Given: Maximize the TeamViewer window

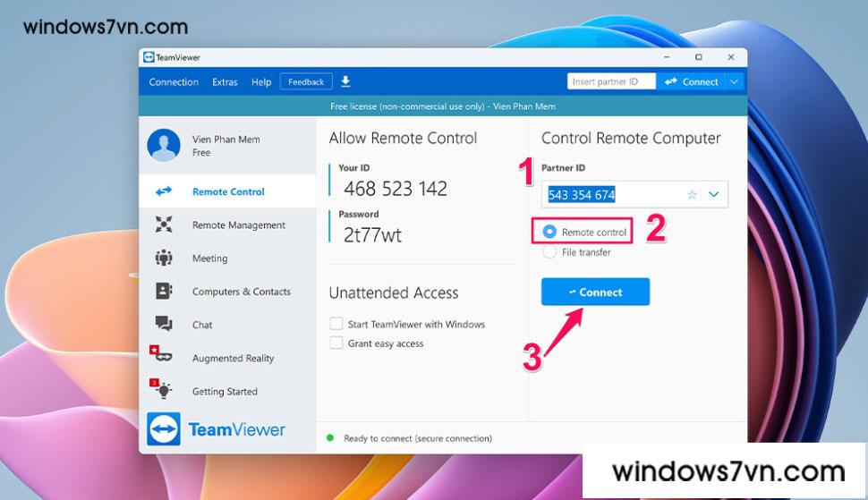Looking at the screenshot, I should (x=699, y=57).
